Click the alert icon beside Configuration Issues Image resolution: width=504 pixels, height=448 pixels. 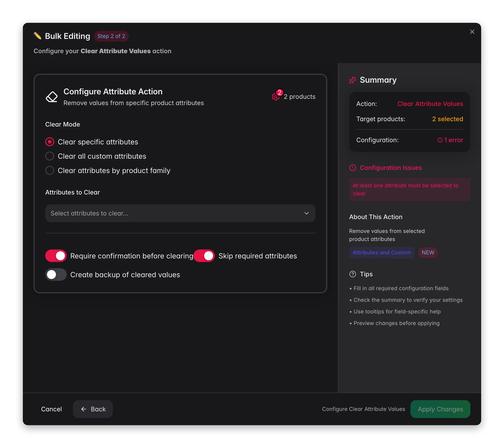tap(353, 168)
